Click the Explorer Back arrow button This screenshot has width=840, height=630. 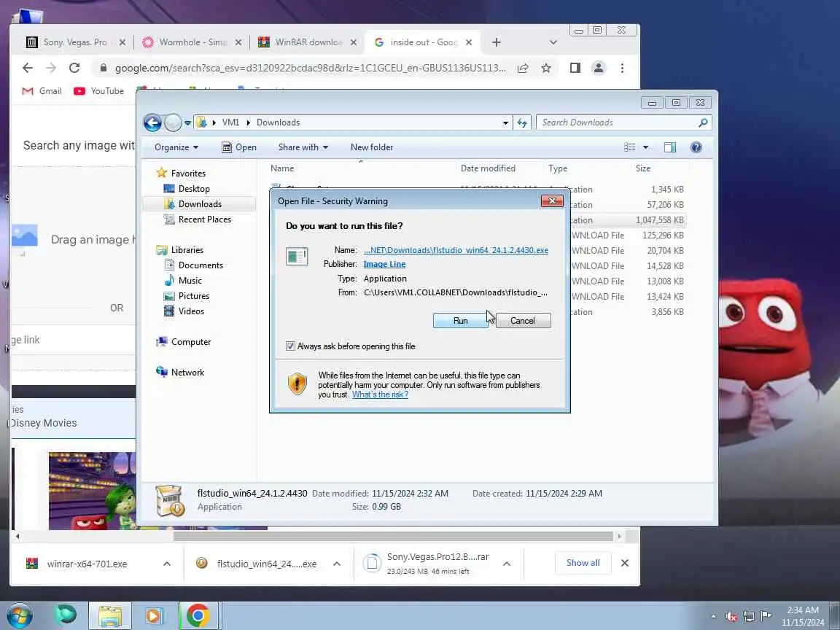152,122
